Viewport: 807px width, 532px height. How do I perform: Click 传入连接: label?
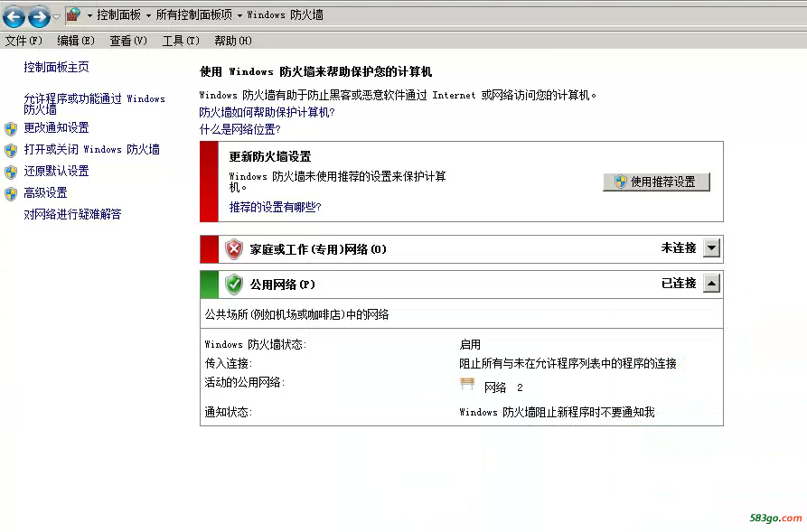point(228,363)
